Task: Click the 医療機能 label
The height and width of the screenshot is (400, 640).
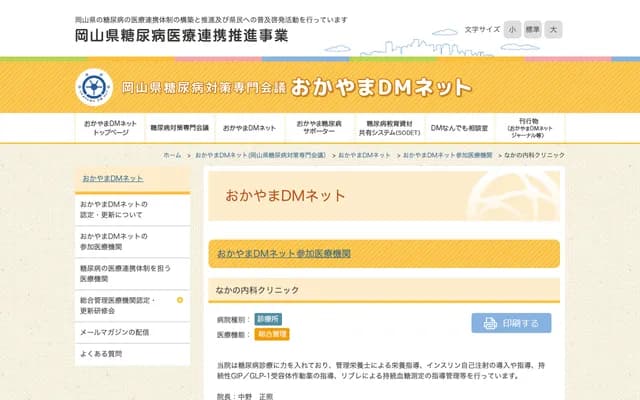Action: coord(233,335)
